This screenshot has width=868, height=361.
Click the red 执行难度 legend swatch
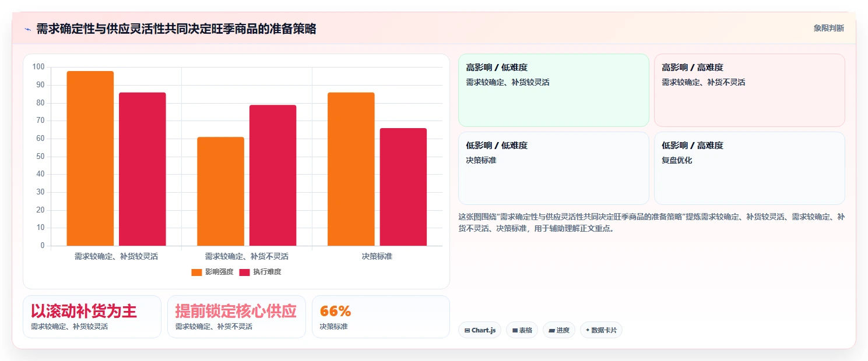click(x=244, y=272)
